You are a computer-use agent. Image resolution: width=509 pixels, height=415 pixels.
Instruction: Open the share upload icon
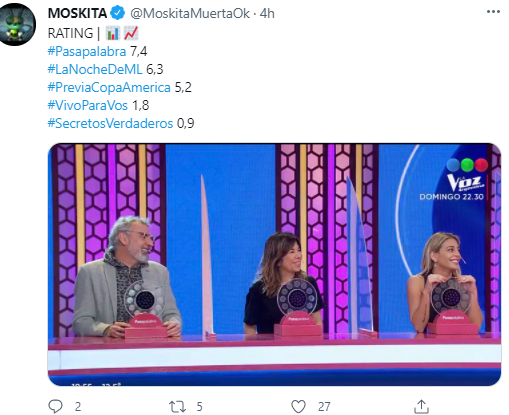point(421,406)
